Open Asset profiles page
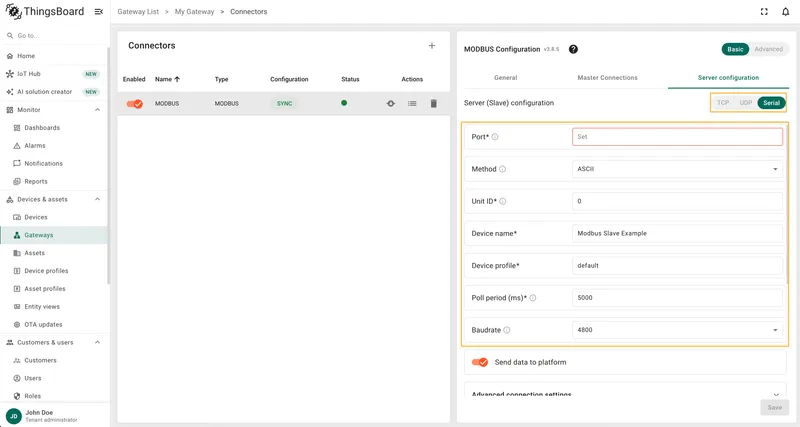This screenshot has height=427, width=800. coord(54,289)
